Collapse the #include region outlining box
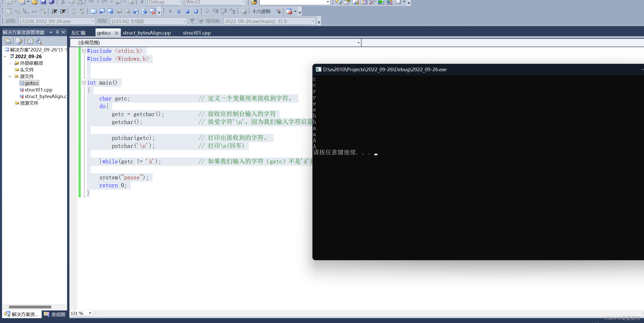 84,51
